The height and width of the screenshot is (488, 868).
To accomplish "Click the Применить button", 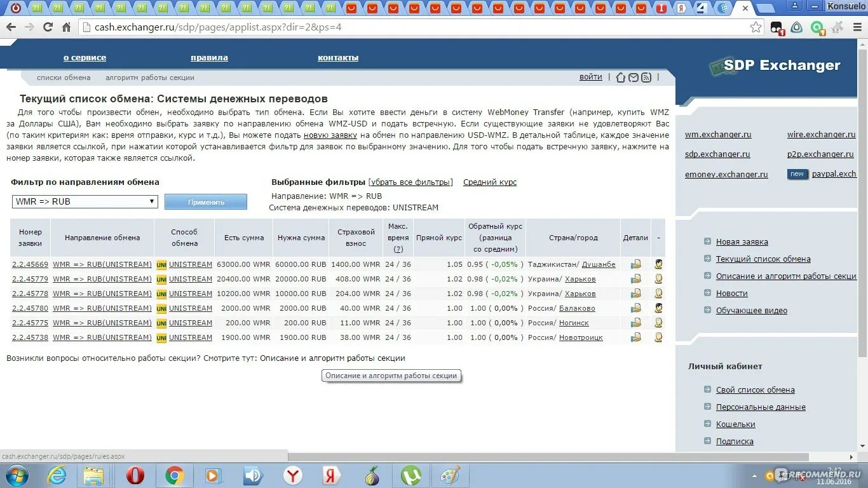I will (206, 202).
